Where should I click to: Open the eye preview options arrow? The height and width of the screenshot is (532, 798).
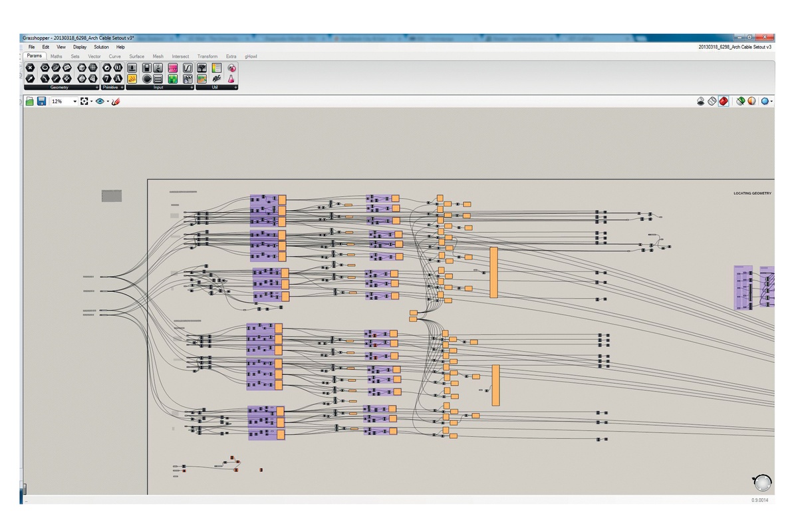[108, 101]
